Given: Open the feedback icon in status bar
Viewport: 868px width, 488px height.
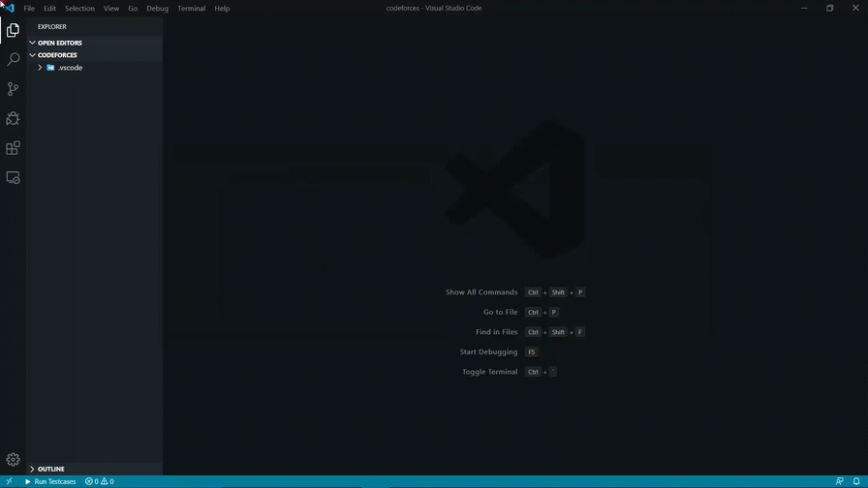Looking at the screenshot, I should pyautogui.click(x=839, y=481).
